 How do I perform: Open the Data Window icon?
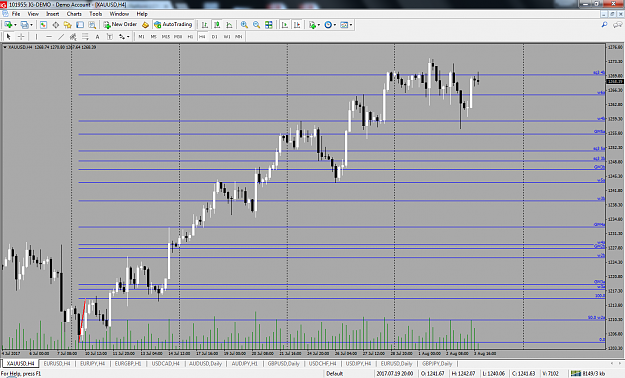(x=55, y=25)
